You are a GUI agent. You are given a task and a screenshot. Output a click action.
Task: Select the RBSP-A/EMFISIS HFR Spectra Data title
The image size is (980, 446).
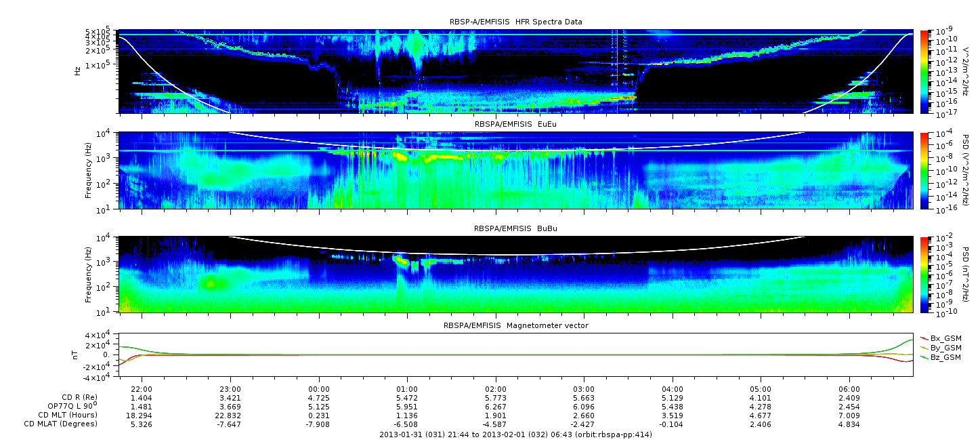click(515, 22)
